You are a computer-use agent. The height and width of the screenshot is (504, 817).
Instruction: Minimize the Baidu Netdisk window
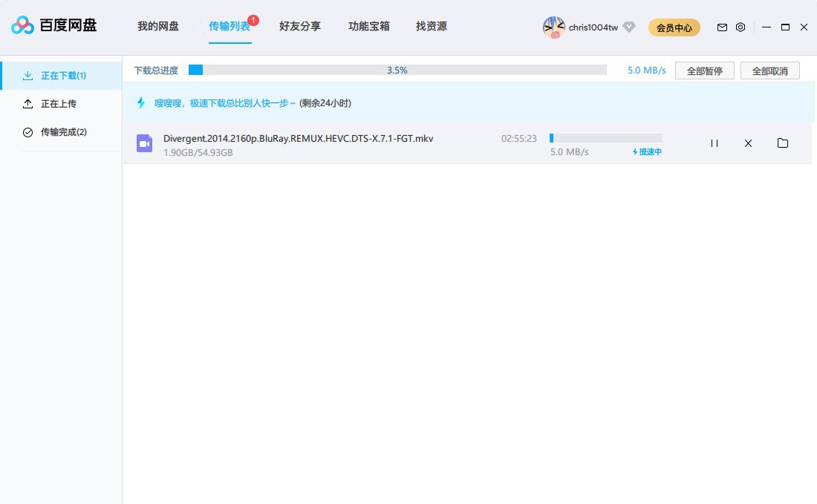tap(766, 27)
